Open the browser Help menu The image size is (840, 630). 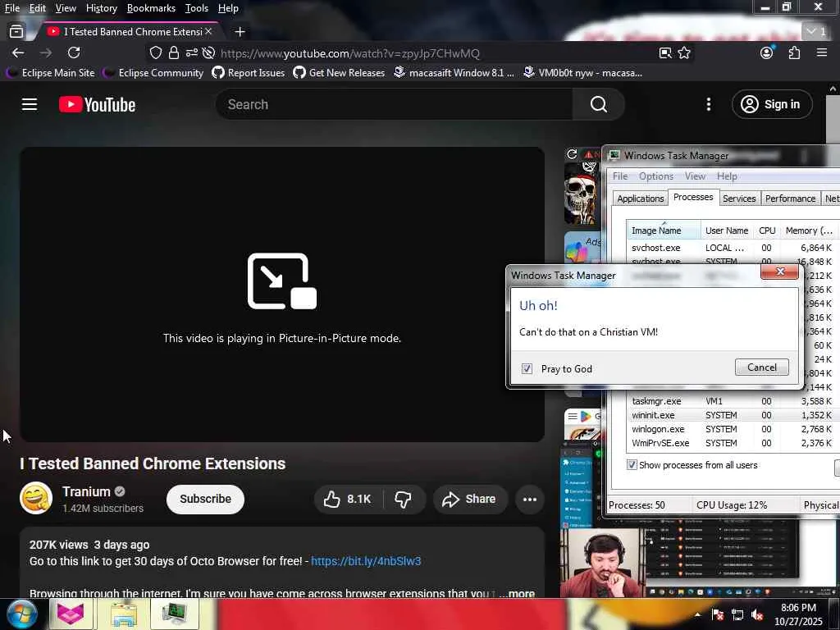point(228,8)
